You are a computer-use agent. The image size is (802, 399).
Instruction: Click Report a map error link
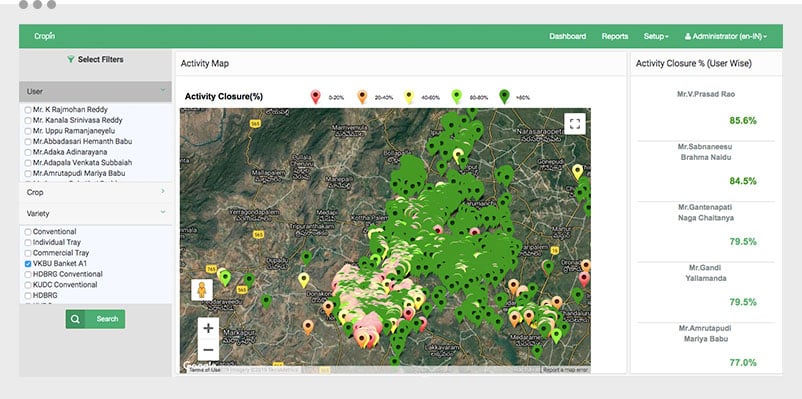pos(566,370)
